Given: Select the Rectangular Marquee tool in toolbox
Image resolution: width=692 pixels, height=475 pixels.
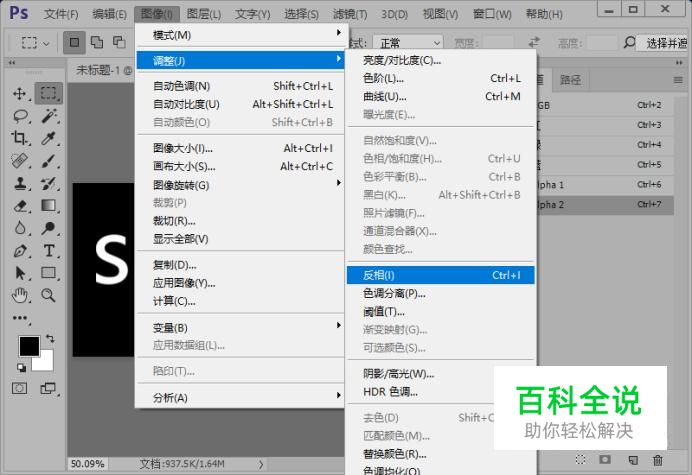Looking at the screenshot, I should click(x=49, y=93).
